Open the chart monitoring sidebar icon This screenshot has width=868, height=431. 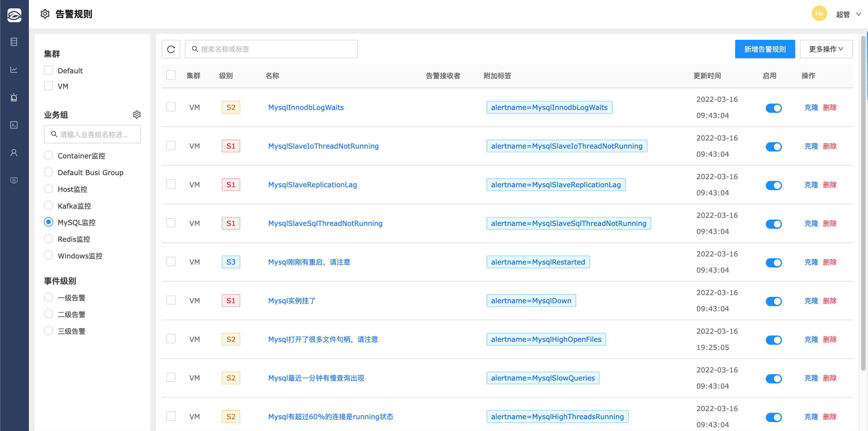14,69
